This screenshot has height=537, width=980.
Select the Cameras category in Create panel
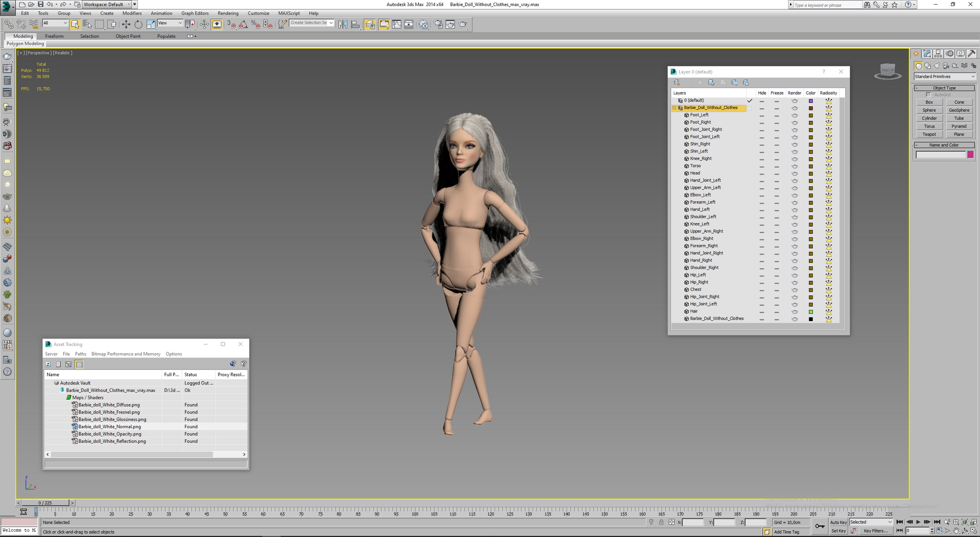click(946, 66)
